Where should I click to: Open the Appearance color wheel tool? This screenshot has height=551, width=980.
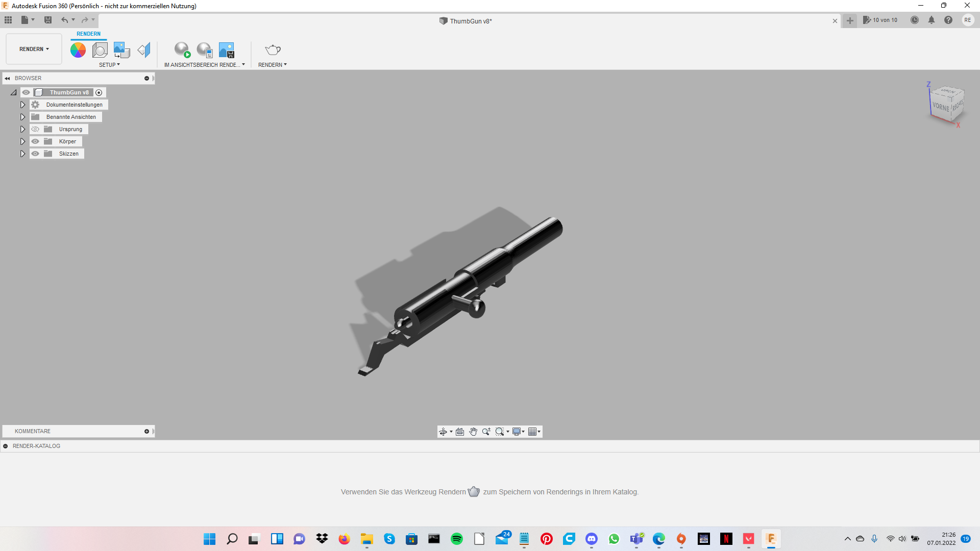pyautogui.click(x=78, y=49)
